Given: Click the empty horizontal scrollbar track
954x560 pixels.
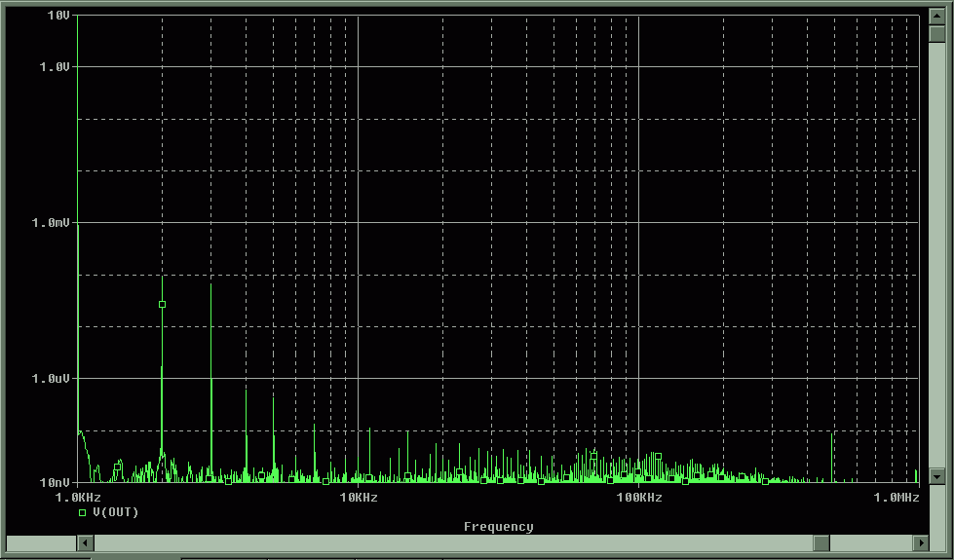Looking at the screenshot, I should (x=439, y=542).
